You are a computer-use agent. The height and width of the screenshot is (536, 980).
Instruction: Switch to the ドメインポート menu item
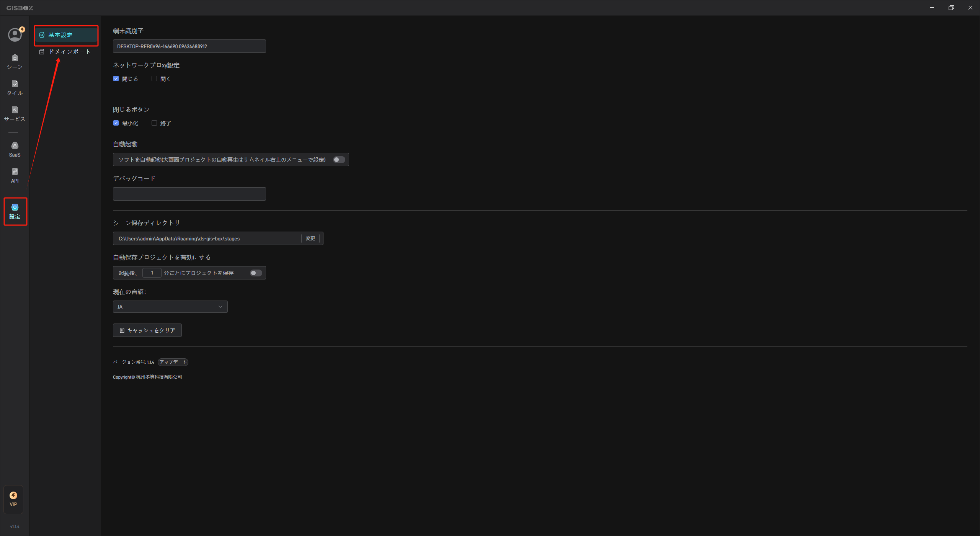point(65,52)
